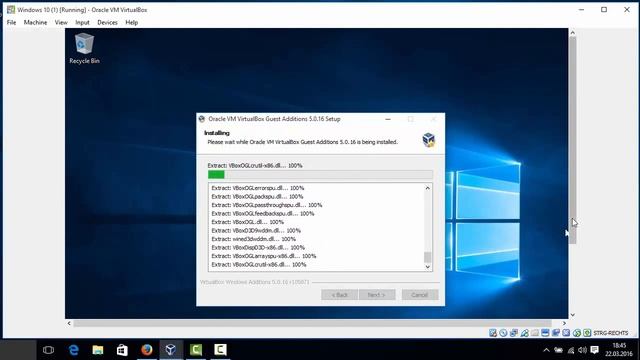
Task: Open the Devices menu
Action: click(x=107, y=22)
